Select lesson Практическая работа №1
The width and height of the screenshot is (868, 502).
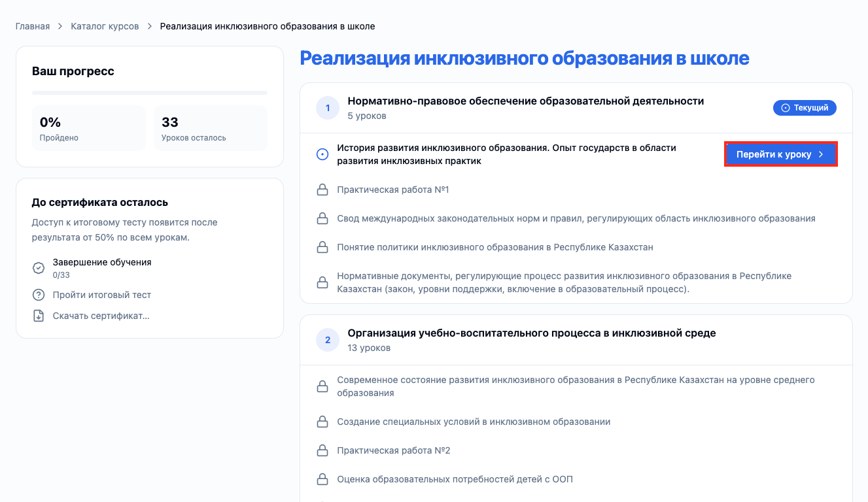click(x=393, y=190)
